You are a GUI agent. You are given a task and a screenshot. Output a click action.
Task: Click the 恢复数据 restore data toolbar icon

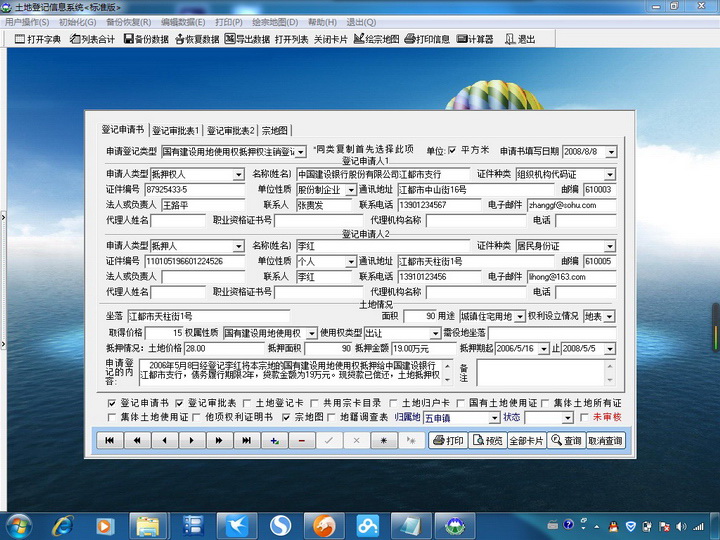[197, 39]
